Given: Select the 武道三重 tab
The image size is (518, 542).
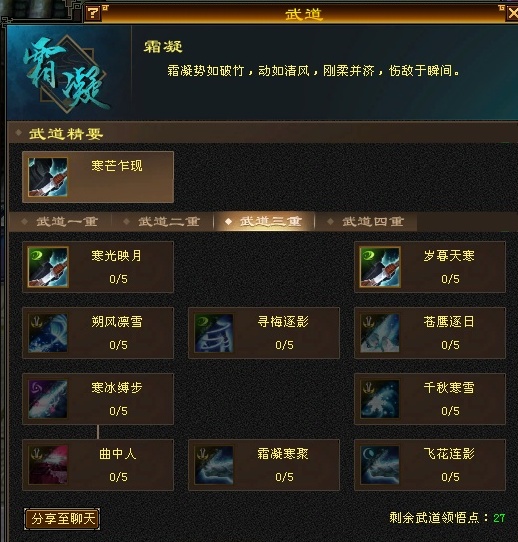Looking at the screenshot, I should [x=264, y=222].
